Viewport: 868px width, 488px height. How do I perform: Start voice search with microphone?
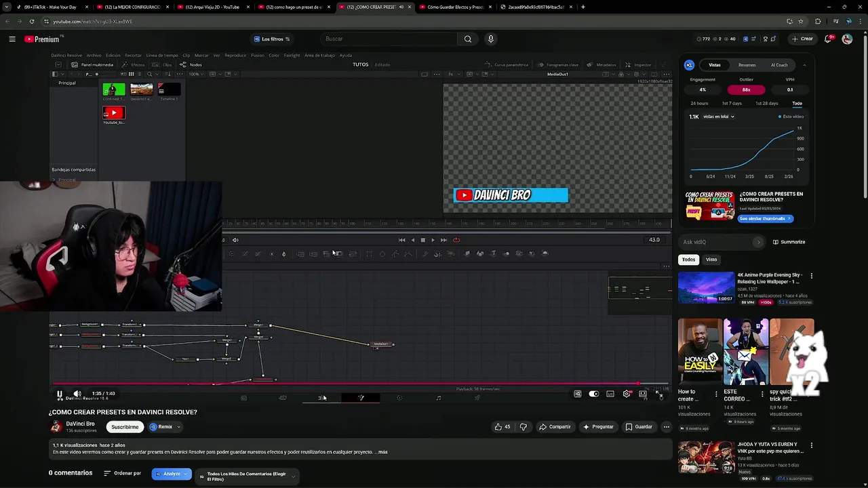491,39
